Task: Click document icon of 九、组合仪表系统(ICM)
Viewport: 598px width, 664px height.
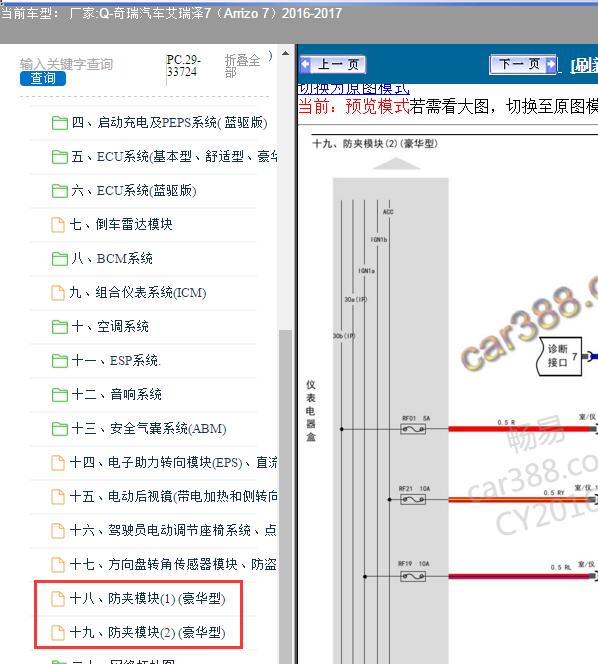Action: [58, 293]
